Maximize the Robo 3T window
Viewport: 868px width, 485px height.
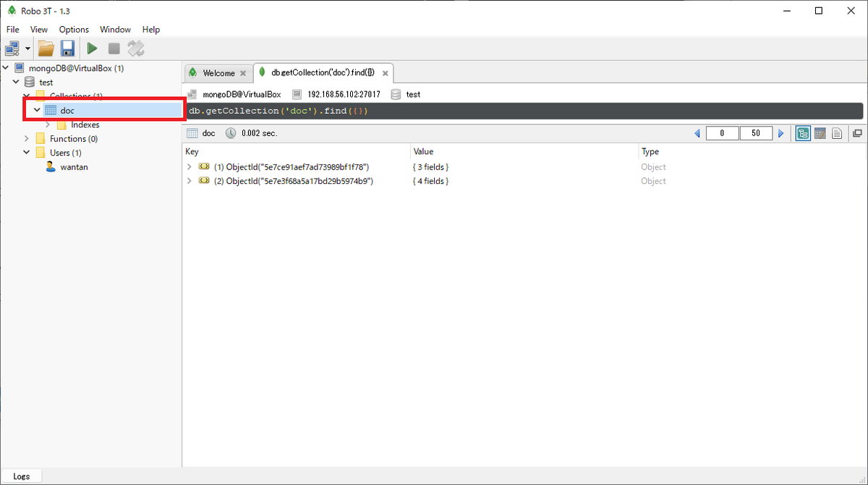point(818,10)
